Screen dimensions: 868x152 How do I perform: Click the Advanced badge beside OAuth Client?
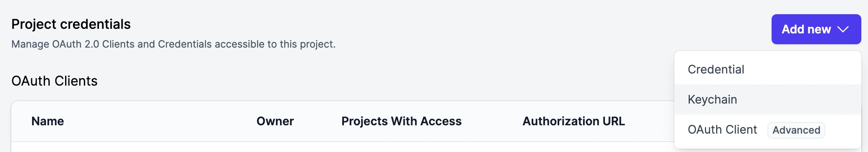tap(796, 130)
